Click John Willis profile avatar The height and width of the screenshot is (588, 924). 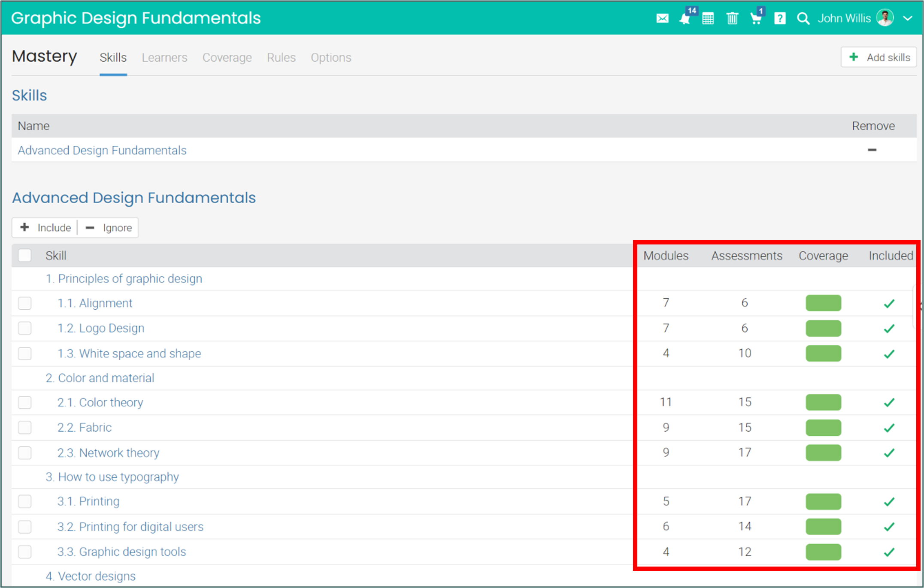(x=885, y=18)
